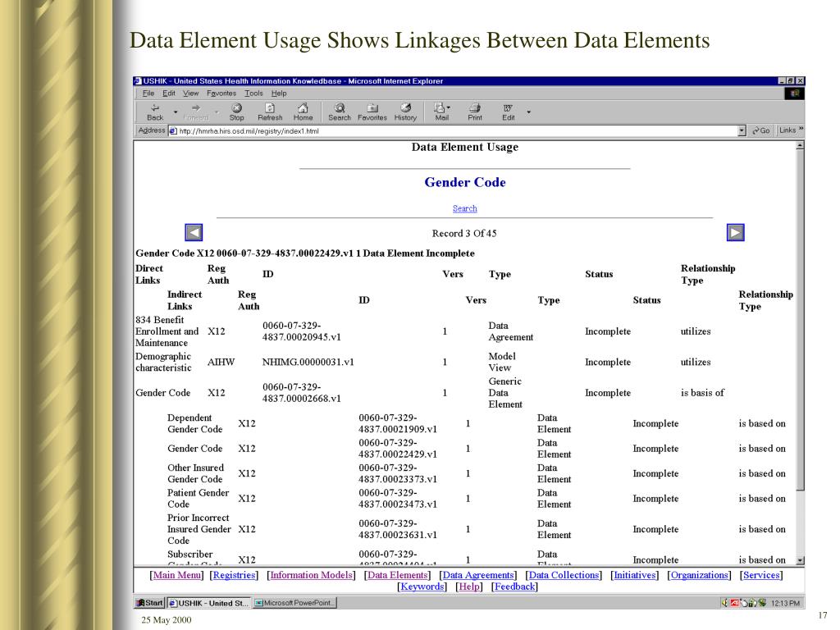Open the Search toolbar icon
840x630 pixels.
tap(339, 112)
